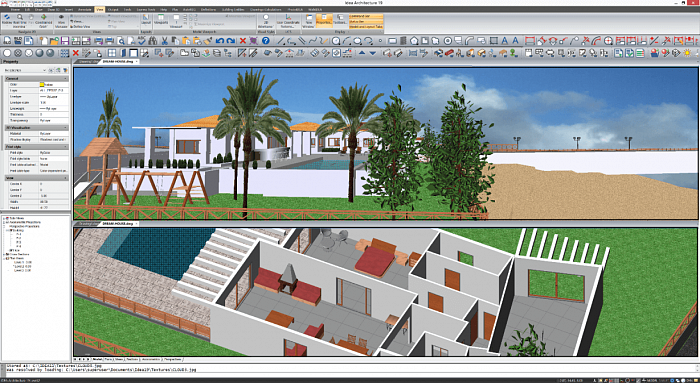
Task: Open the Home ribbon tab
Action: [x=15, y=9]
